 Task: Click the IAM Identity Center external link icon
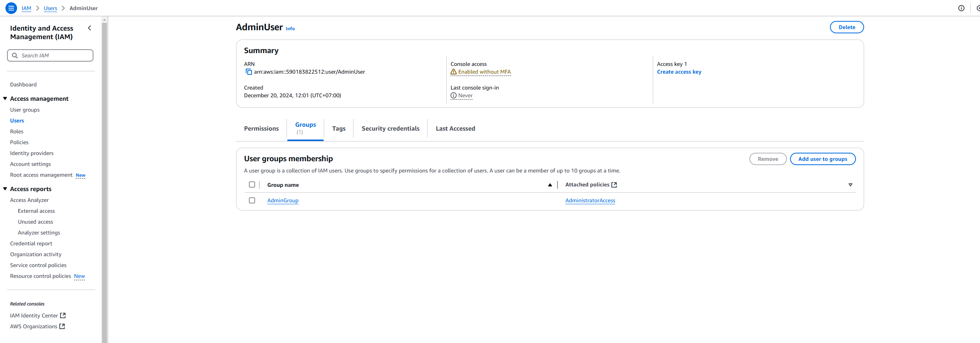point(63,315)
